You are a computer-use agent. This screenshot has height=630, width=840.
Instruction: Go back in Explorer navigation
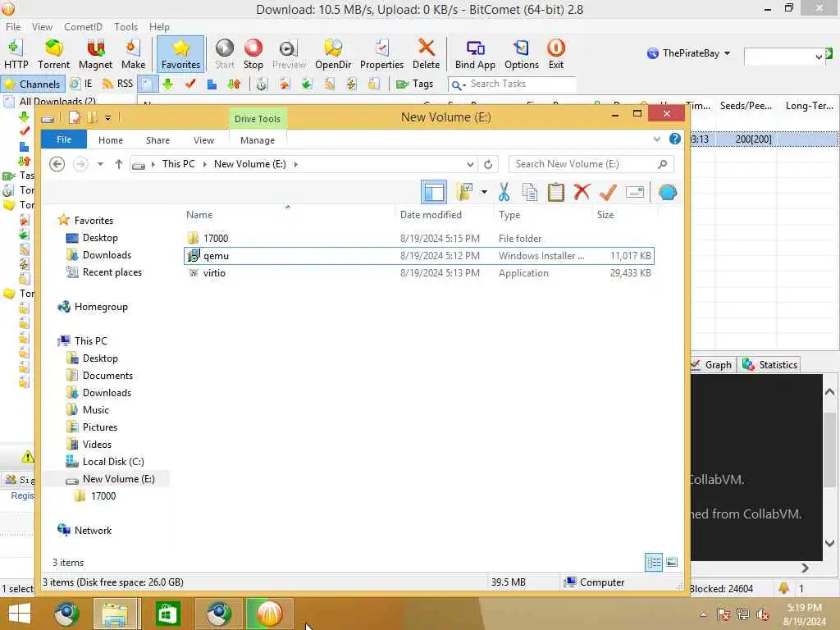57,164
